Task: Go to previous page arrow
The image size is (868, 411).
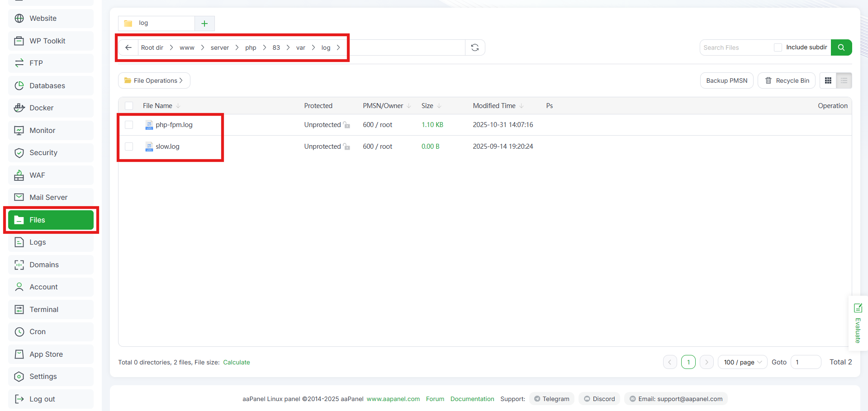Action: (x=670, y=362)
